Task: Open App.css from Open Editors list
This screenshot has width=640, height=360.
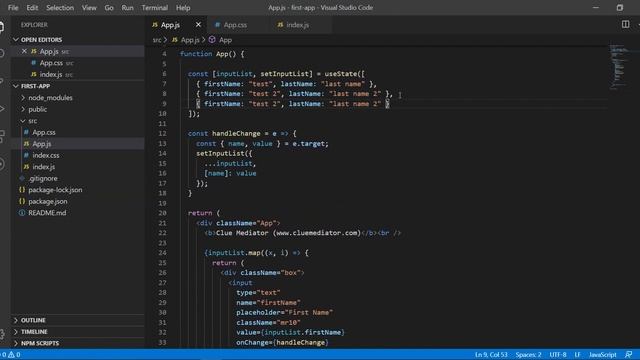Action: [51, 63]
